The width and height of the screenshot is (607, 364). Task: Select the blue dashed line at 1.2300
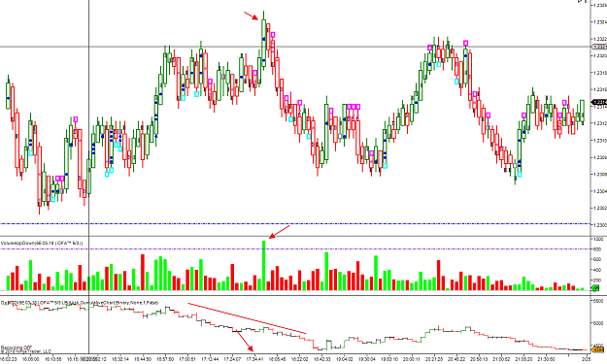pyautogui.click(x=295, y=224)
